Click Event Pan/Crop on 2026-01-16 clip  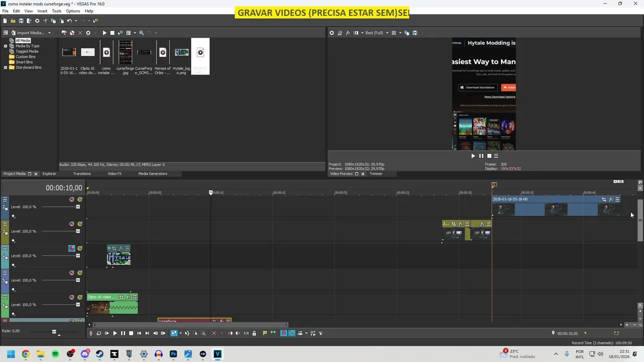604,200
